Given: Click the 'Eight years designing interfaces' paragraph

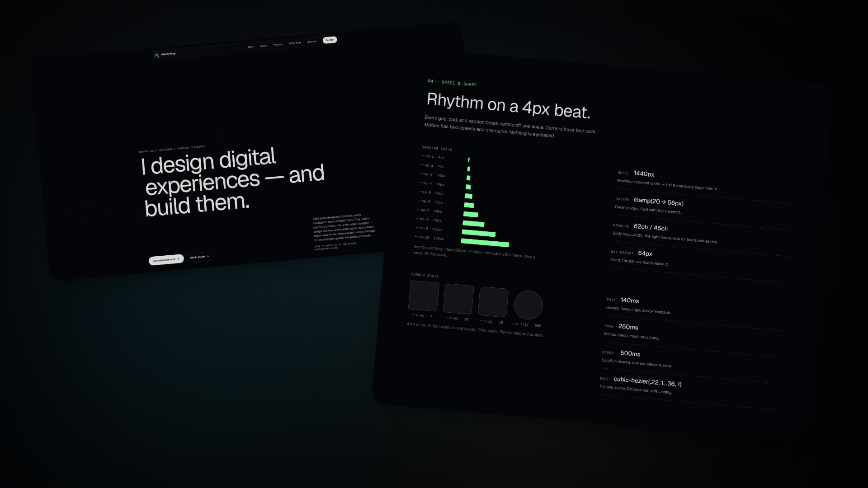Looking at the screenshot, I should [x=344, y=228].
